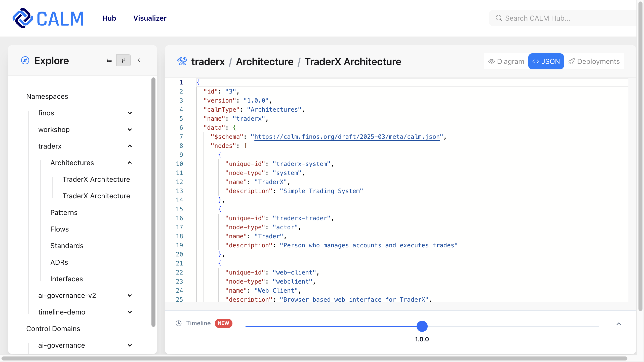The height and width of the screenshot is (362, 644).
Task: Expand the ai-governance-v2 namespace
Action: (x=130, y=296)
